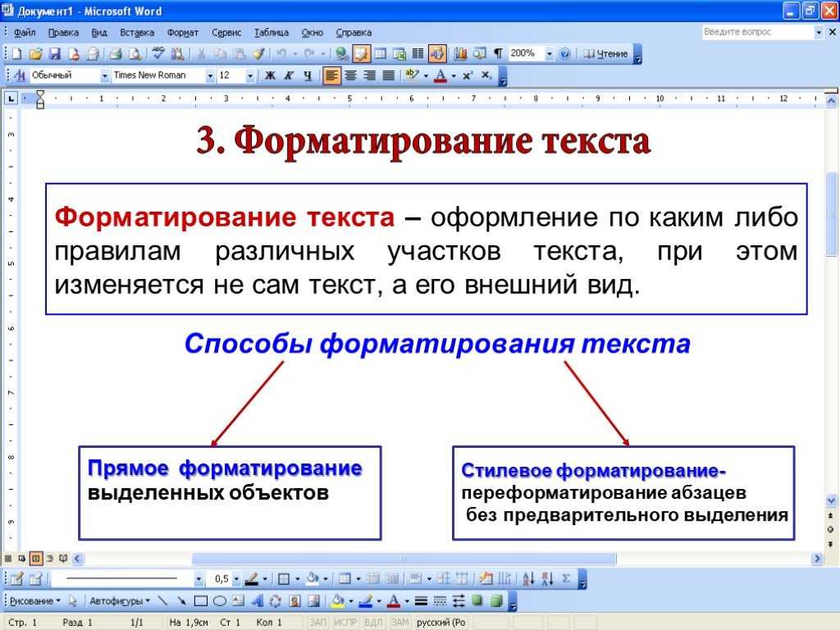Select the format painter brush icon
Viewport: 840px width, 630px height.
pos(258,53)
